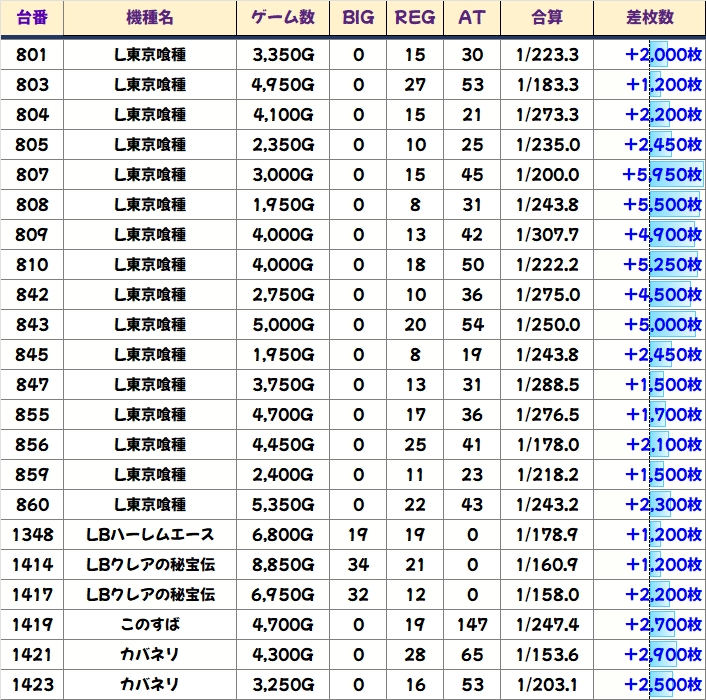This screenshot has width=706, height=700.
Task: Sort by the 差枚数 column header
Action: (648, 18)
